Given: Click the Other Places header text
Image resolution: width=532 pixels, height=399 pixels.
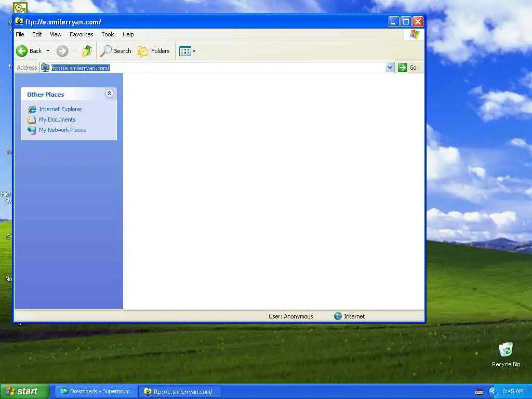Looking at the screenshot, I should (x=46, y=95).
